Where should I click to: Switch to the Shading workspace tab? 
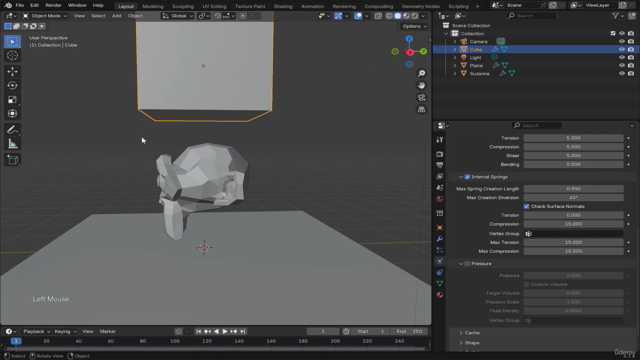tap(283, 6)
